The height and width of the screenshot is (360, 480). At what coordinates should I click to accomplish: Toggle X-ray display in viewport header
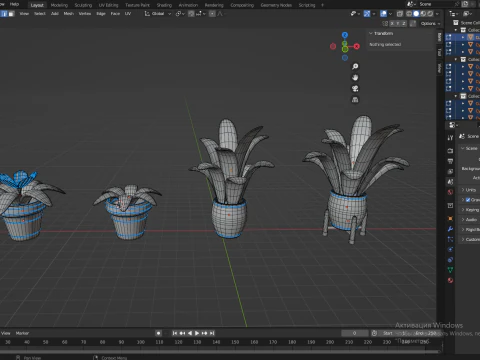[400, 14]
